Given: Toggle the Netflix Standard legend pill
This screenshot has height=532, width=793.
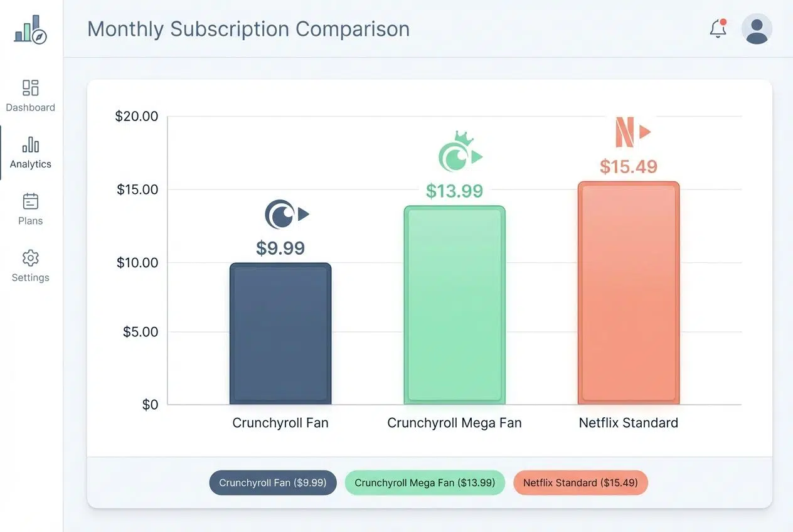Looking at the screenshot, I should click(x=580, y=482).
